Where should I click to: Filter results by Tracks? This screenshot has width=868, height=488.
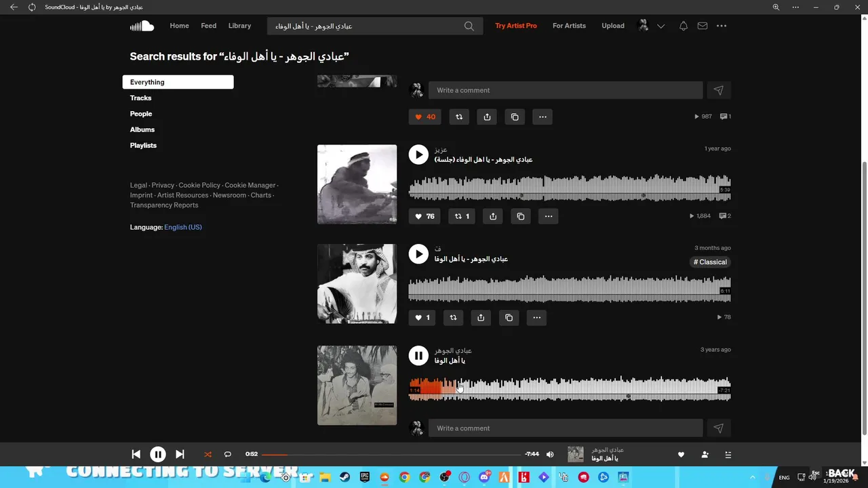coord(141,98)
